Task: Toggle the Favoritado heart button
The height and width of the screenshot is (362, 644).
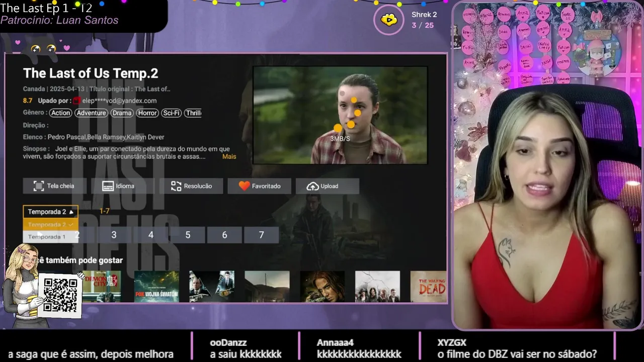Action: click(x=259, y=186)
